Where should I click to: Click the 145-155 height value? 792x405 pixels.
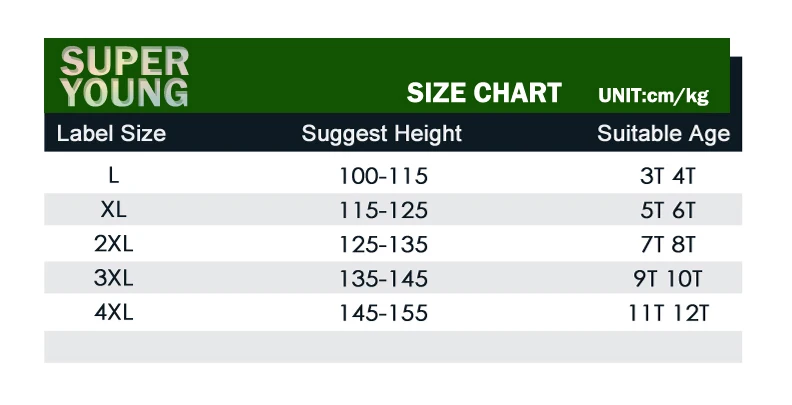(383, 314)
